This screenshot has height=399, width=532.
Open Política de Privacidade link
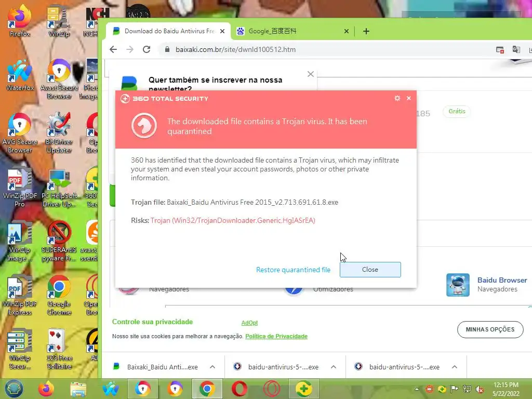[276, 336]
